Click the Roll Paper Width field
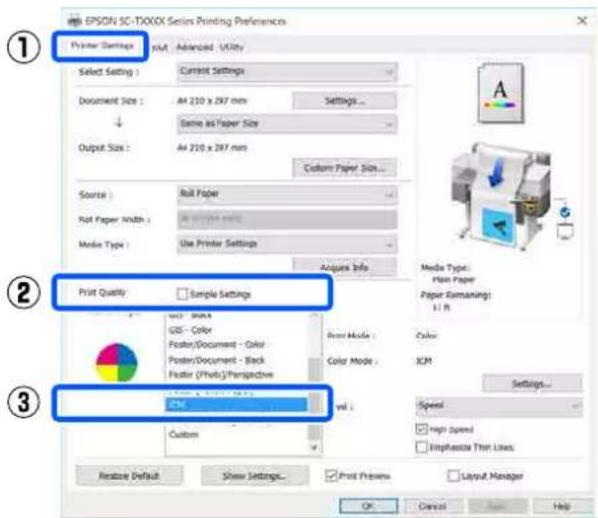This screenshot has width=598, height=518. pos(287,219)
